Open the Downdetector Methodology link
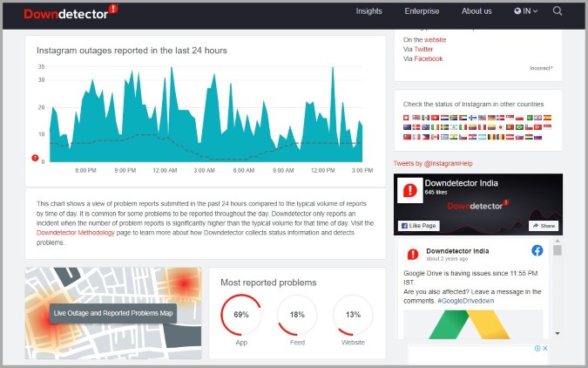This screenshot has width=588, height=368. pyautogui.click(x=76, y=233)
